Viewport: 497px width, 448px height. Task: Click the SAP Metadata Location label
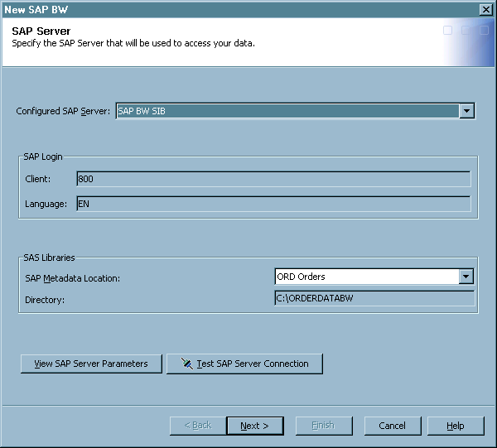coord(73,278)
